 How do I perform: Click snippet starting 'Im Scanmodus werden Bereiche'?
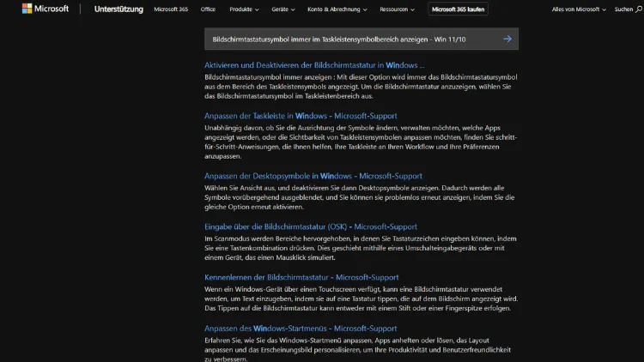tap(361, 248)
